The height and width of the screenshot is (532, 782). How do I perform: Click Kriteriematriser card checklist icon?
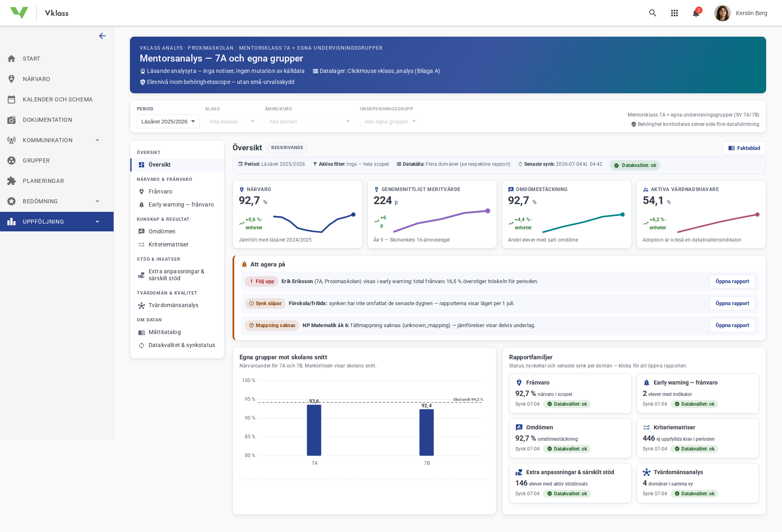(646, 427)
